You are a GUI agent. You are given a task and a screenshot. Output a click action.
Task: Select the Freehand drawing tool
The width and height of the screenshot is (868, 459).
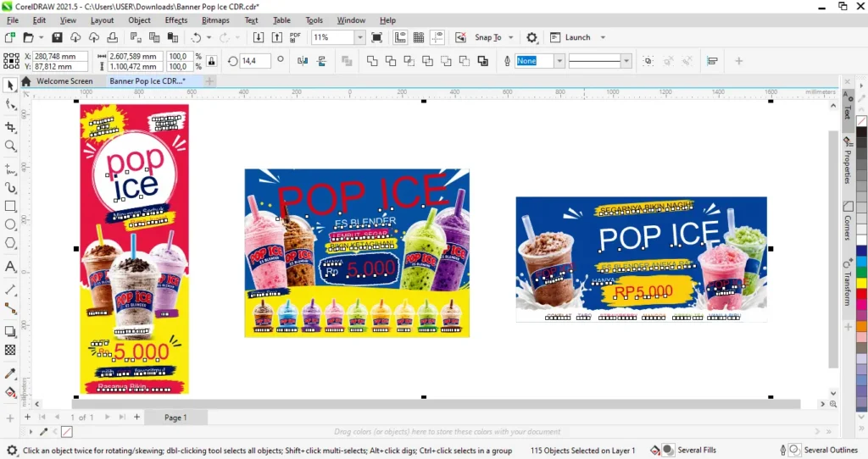pos(10,169)
